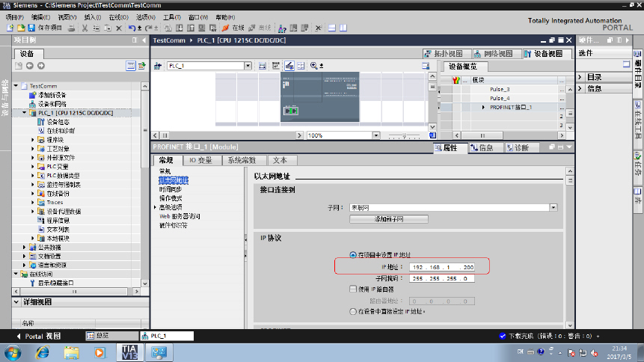Click the add new subnet button

point(388,219)
